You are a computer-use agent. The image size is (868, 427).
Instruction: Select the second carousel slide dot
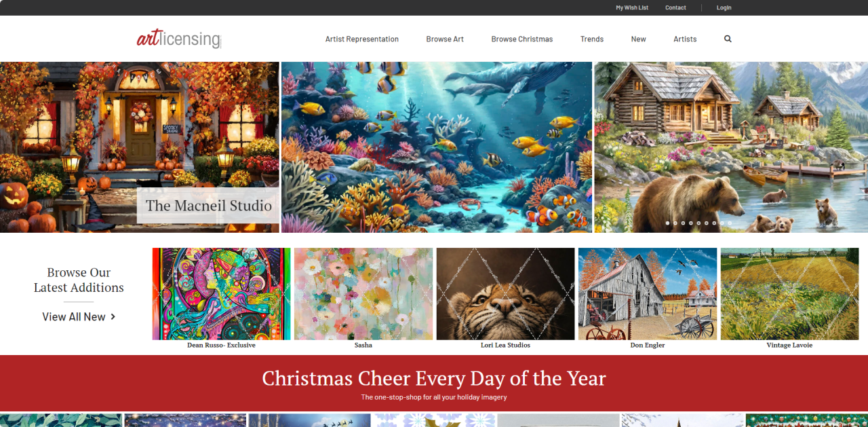pyautogui.click(x=675, y=223)
